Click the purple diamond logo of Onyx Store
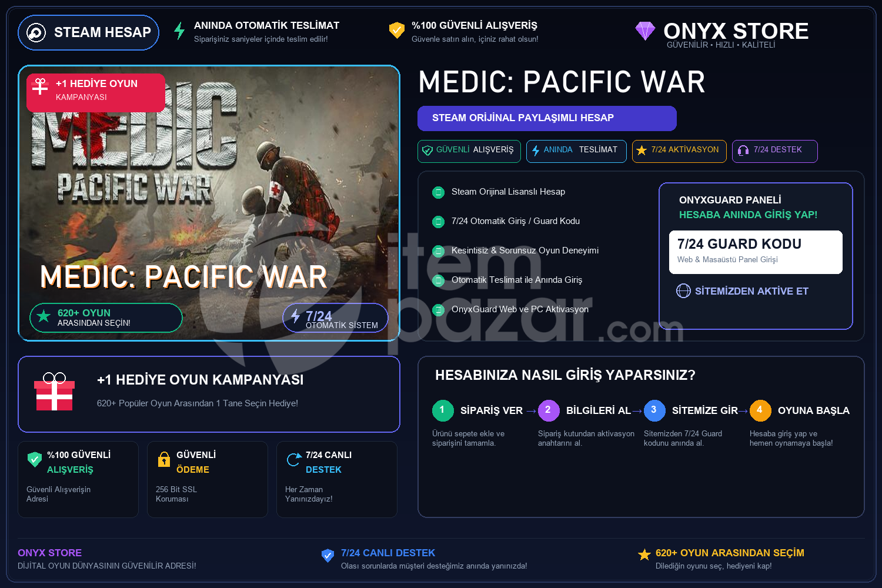This screenshot has width=882, height=588. pos(645,31)
